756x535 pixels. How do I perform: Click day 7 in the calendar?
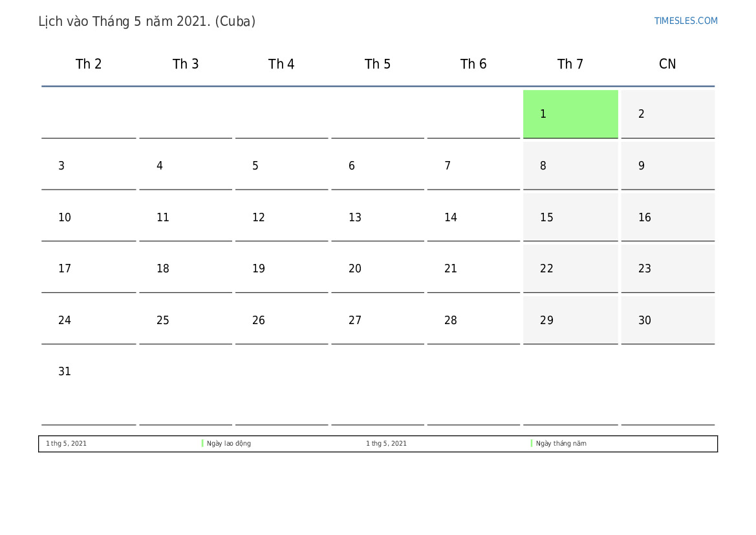point(473,166)
